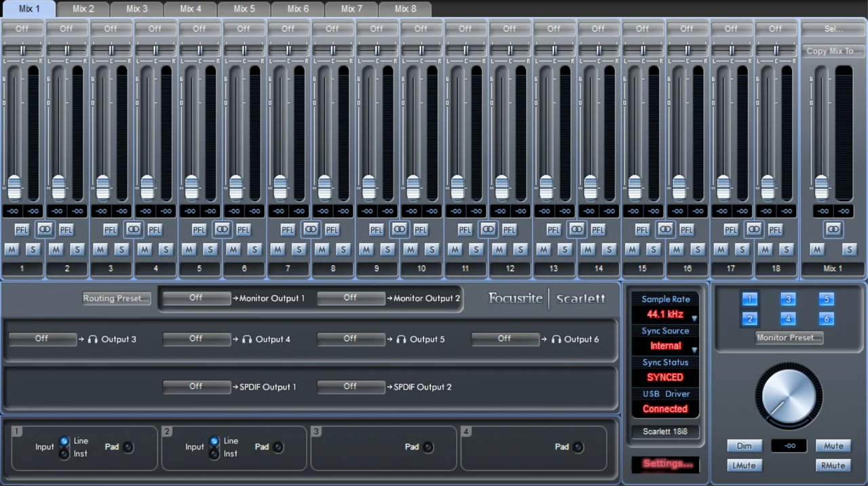Switch to the Mix 8 tab
The width and height of the screenshot is (868, 486).
pyautogui.click(x=405, y=9)
